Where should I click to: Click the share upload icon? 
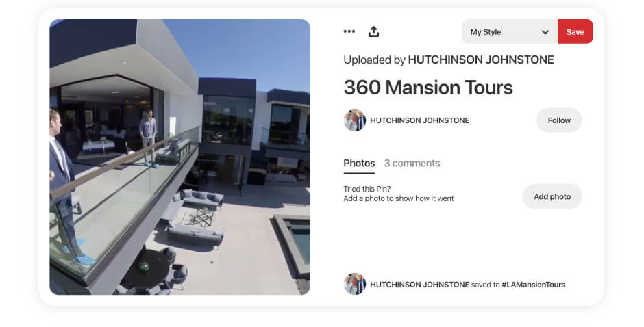point(373,31)
